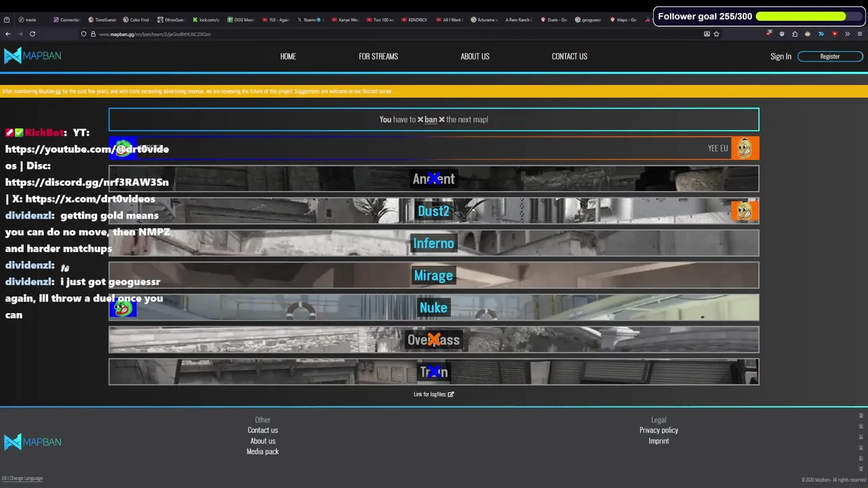Click the Pepe avatar on the Nuke row
Screen dimensions: 868x488
[123, 308]
